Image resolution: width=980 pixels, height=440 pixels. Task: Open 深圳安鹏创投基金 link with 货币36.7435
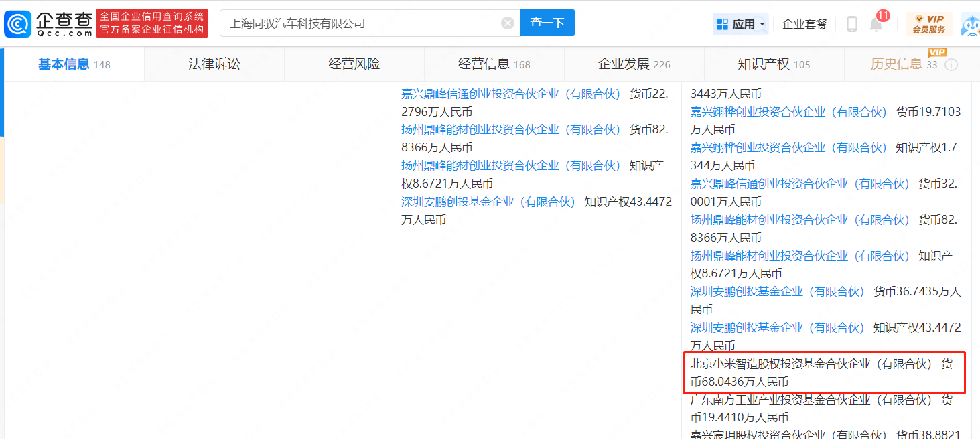(x=778, y=291)
